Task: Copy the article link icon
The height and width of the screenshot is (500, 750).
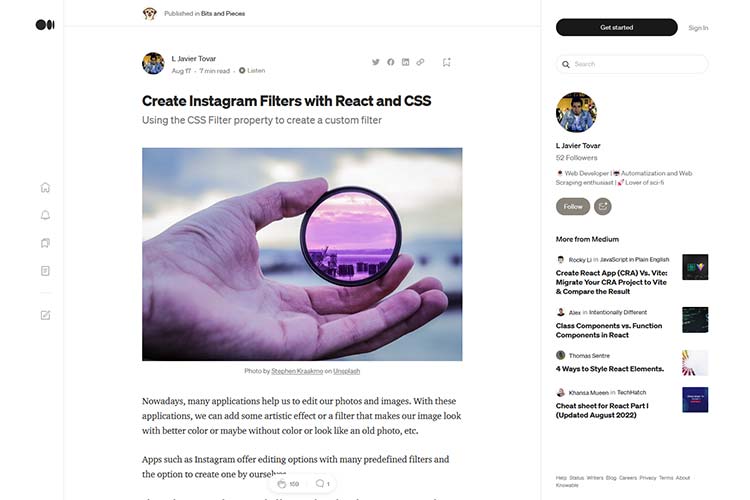Action: click(x=420, y=62)
